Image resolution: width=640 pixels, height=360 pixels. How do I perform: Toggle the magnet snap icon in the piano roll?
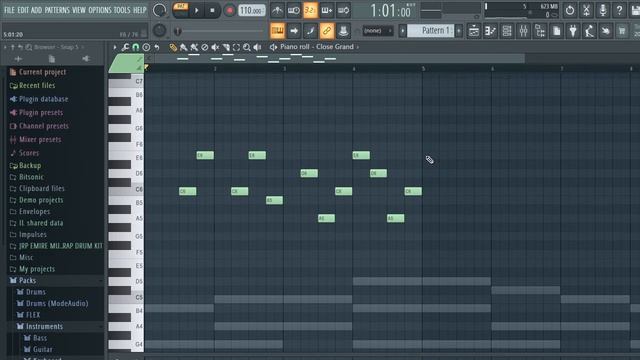click(x=136, y=47)
